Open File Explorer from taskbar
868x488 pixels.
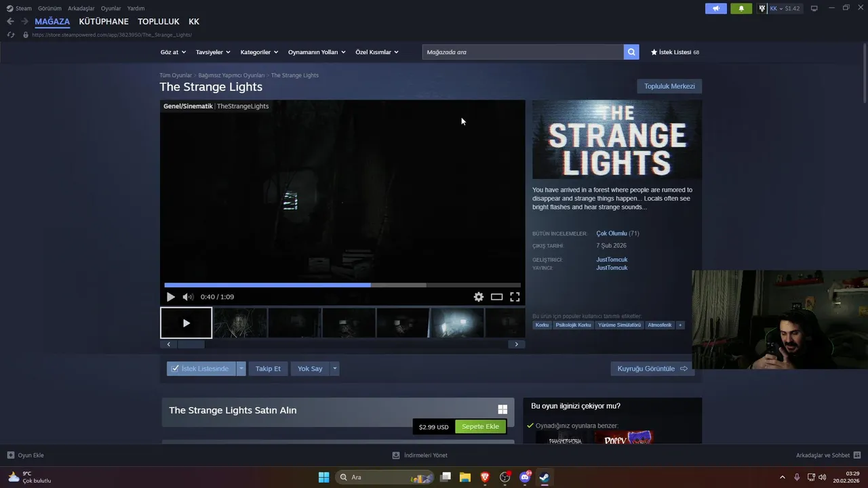(x=465, y=477)
